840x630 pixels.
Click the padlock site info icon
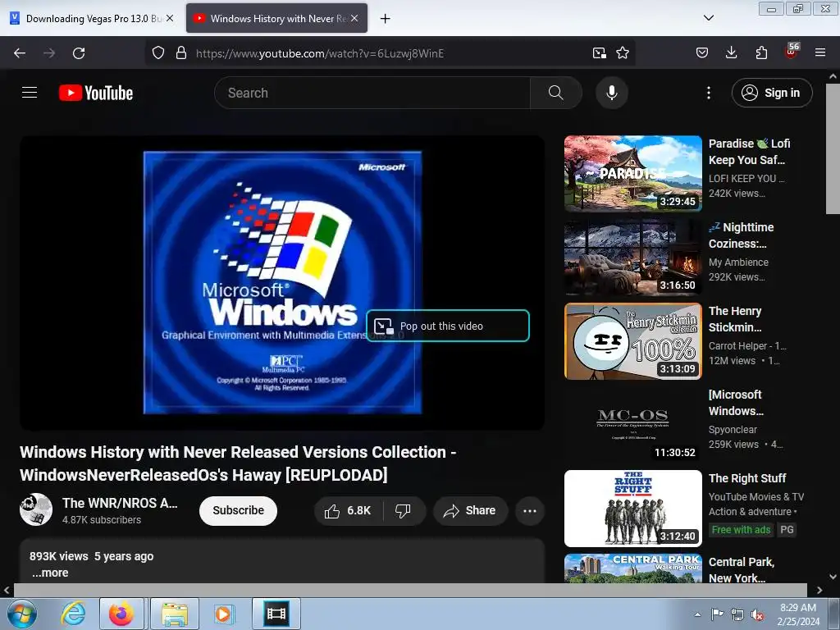[x=181, y=53]
